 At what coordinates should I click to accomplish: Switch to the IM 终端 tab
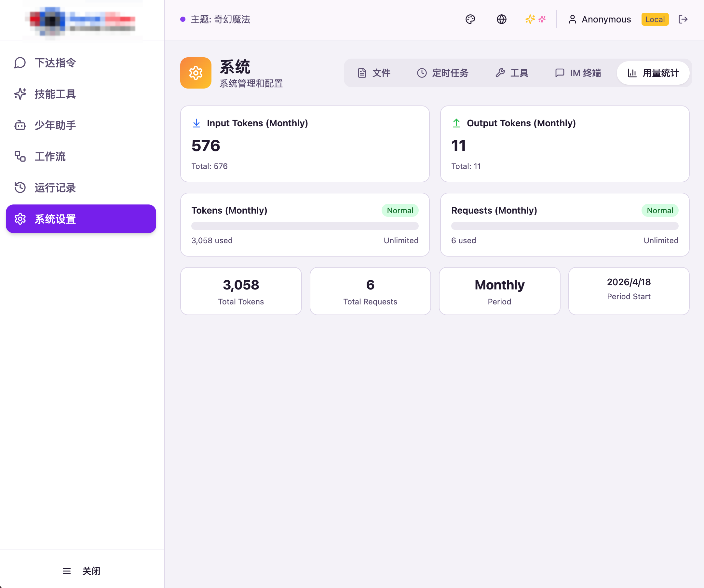578,73
